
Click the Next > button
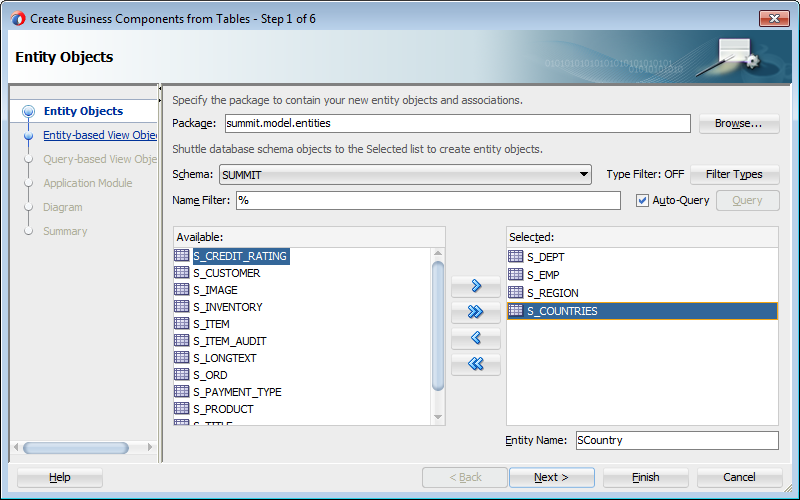tap(552, 477)
